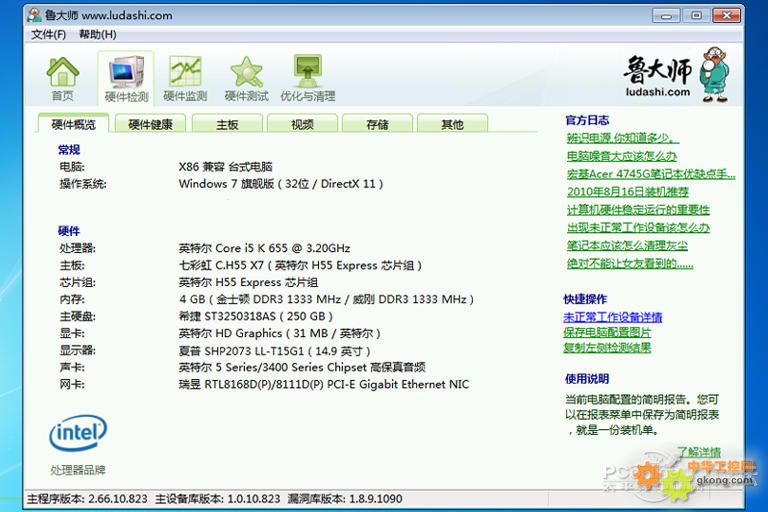This screenshot has height=512, width=768.
Task: Click 未正常工作设备详情 quick action
Action: click(x=613, y=317)
